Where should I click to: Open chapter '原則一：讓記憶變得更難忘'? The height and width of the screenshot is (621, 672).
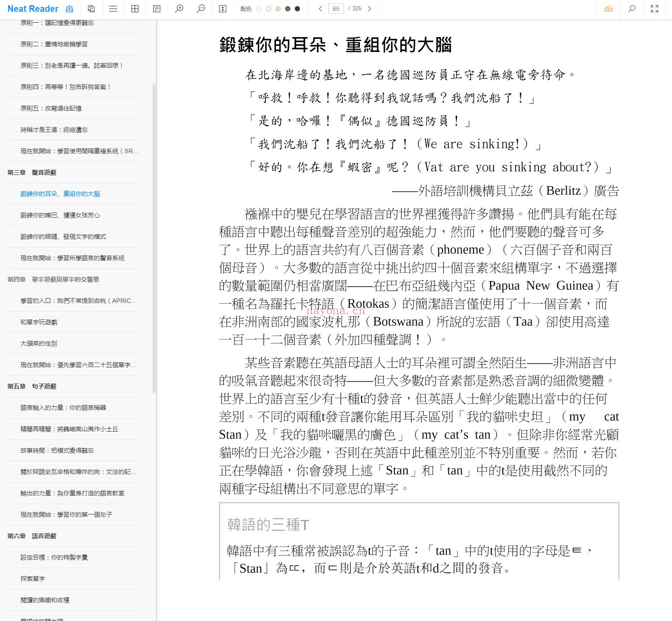tap(57, 23)
